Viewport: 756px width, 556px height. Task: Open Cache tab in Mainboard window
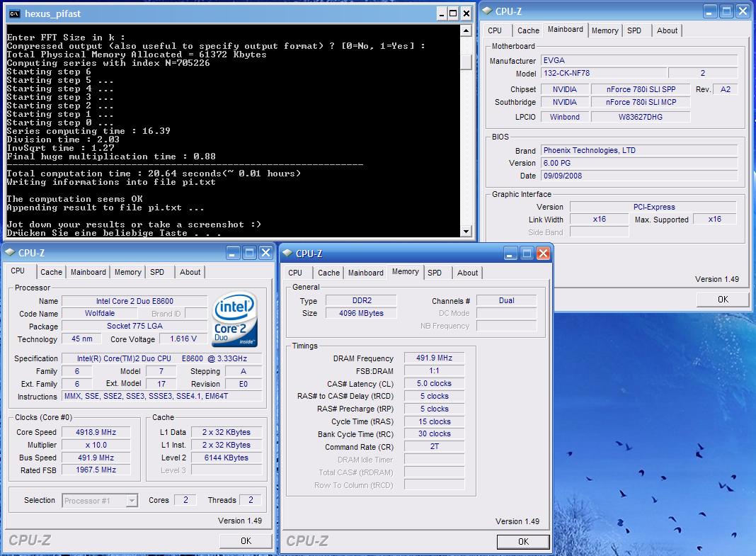(x=528, y=30)
